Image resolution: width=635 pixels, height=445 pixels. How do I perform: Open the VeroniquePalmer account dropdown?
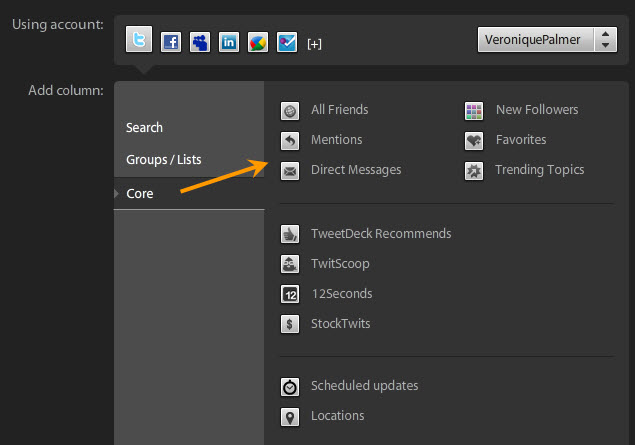point(548,40)
